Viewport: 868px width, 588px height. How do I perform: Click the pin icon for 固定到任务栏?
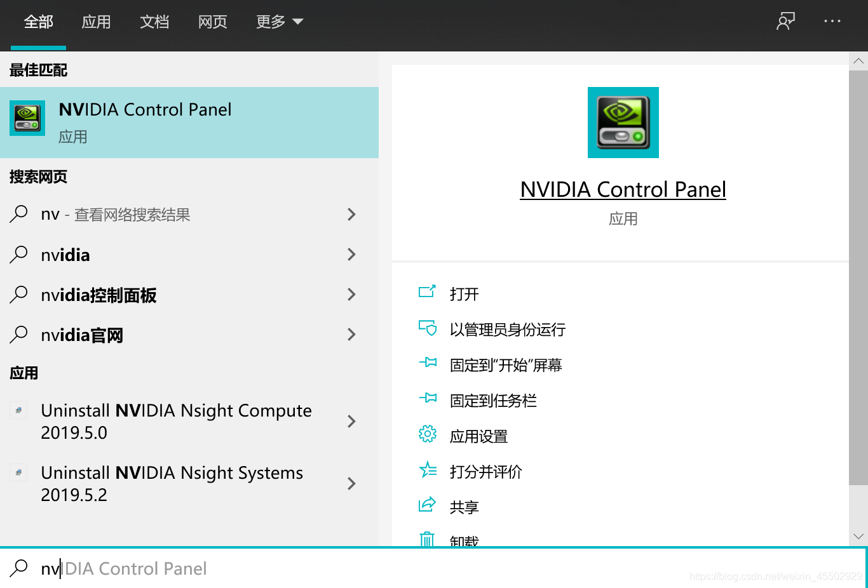[x=428, y=398]
